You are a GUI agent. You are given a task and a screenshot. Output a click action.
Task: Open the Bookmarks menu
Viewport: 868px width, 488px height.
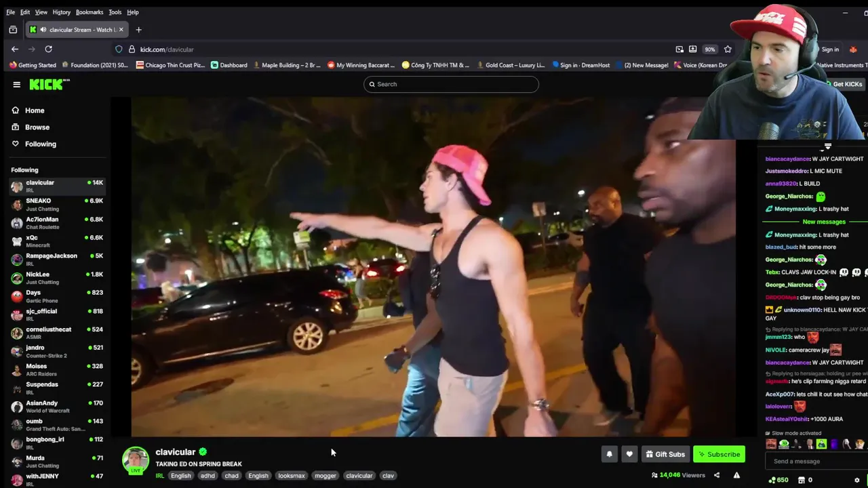pos(90,12)
